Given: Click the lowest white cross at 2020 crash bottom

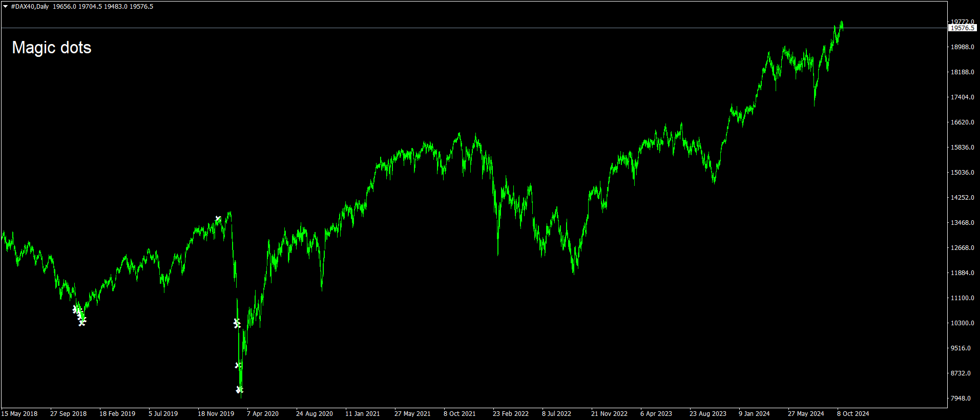Looking at the screenshot, I should pos(239,390).
